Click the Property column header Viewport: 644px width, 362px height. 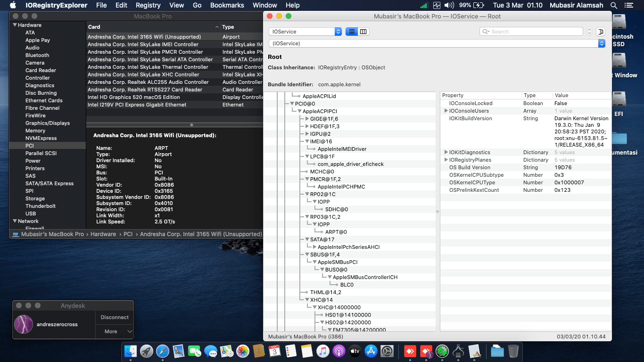click(x=481, y=95)
